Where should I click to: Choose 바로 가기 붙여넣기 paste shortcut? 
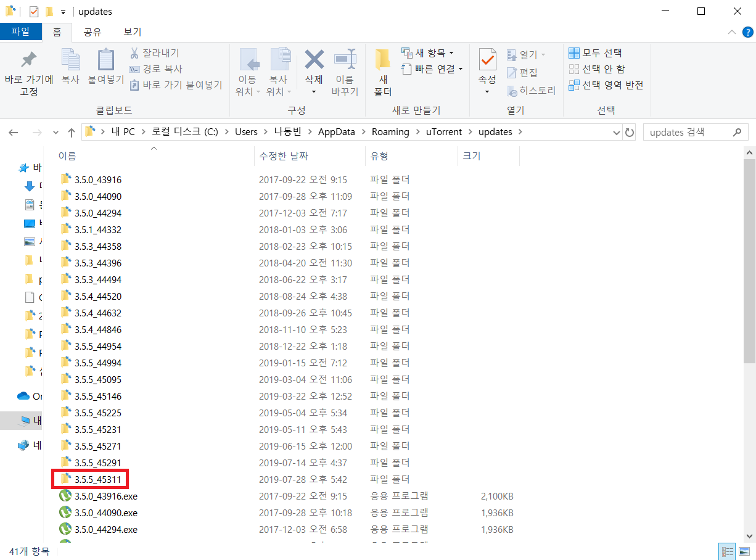point(176,85)
